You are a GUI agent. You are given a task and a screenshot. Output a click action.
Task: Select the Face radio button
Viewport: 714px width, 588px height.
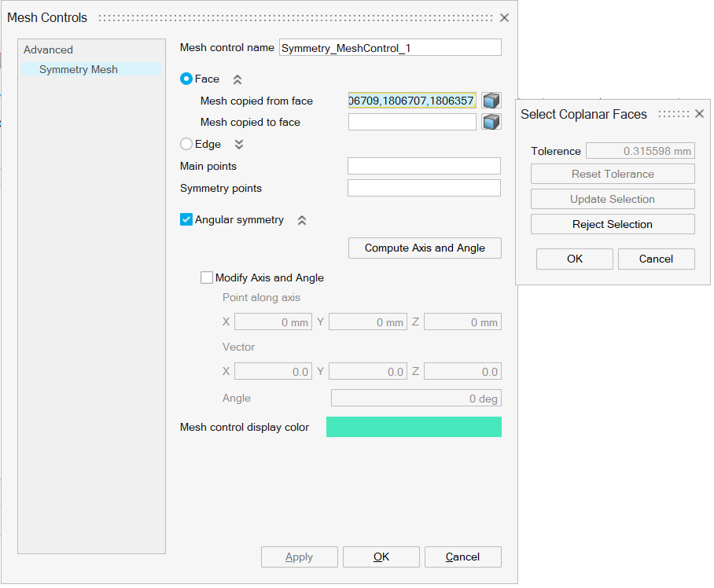[186, 79]
